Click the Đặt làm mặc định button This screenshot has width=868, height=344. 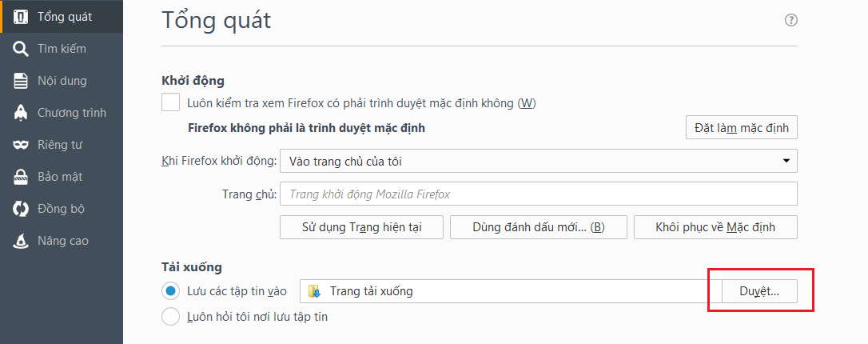(x=741, y=128)
